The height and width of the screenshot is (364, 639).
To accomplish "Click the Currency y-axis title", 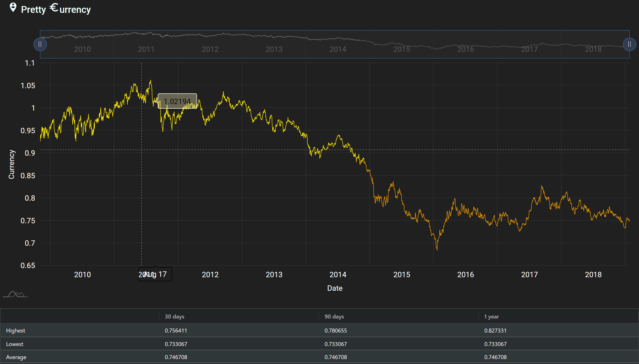I will pyautogui.click(x=11, y=164).
